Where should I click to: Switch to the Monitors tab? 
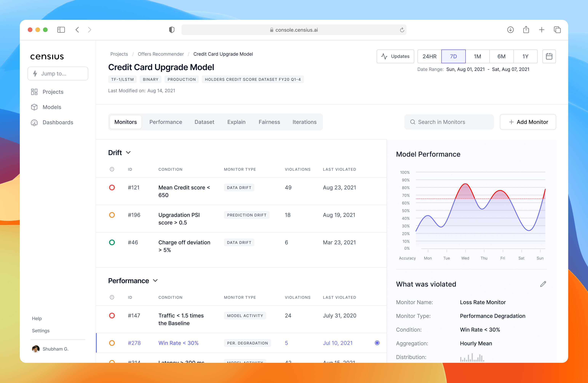coord(125,122)
